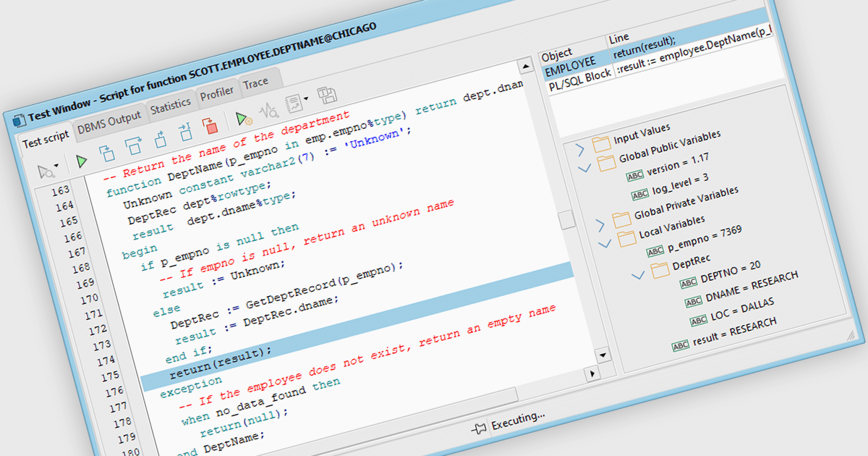This screenshot has height=456, width=868.
Task: Open the Statistics tab
Action: [x=171, y=104]
